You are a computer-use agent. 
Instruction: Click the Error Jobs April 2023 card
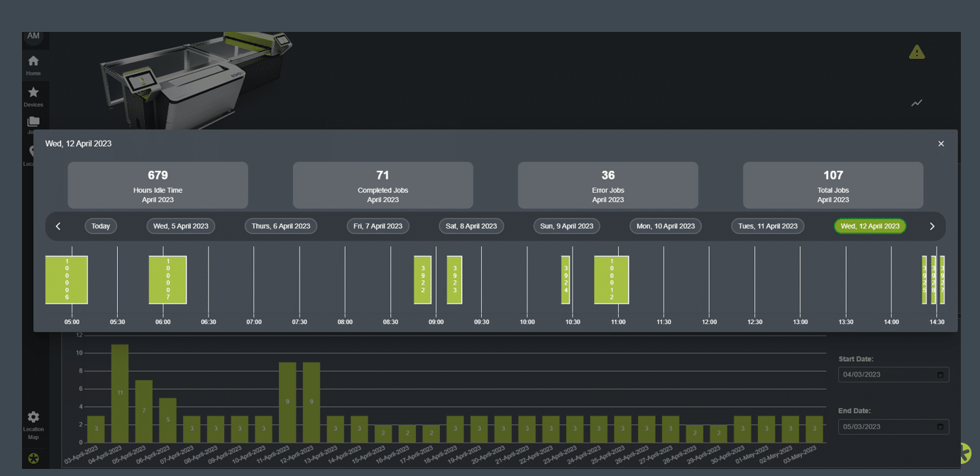pos(607,184)
